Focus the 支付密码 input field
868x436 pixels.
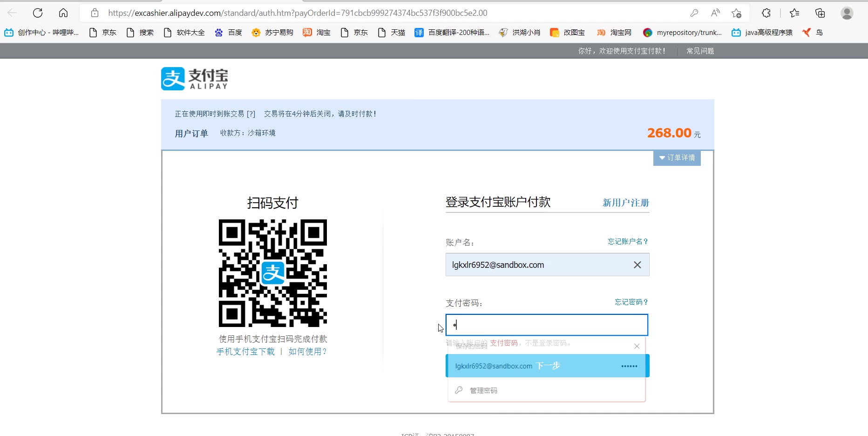[547, 325]
